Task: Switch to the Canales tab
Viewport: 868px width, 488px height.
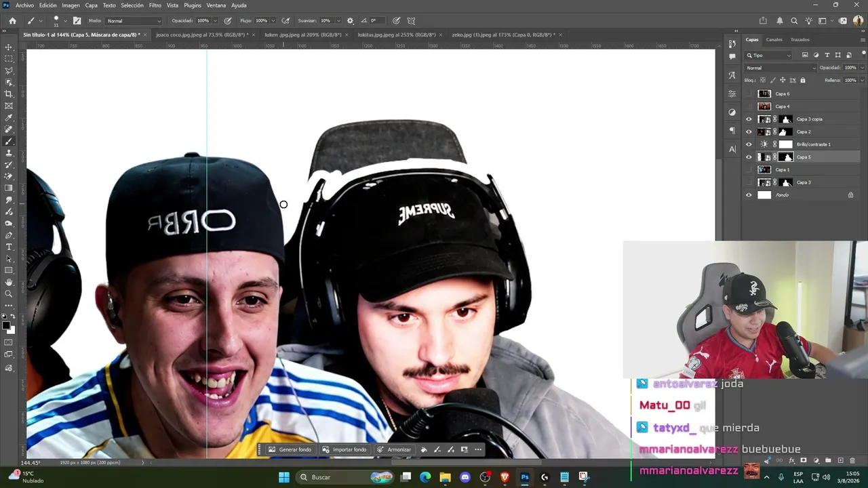Action: 774,39
